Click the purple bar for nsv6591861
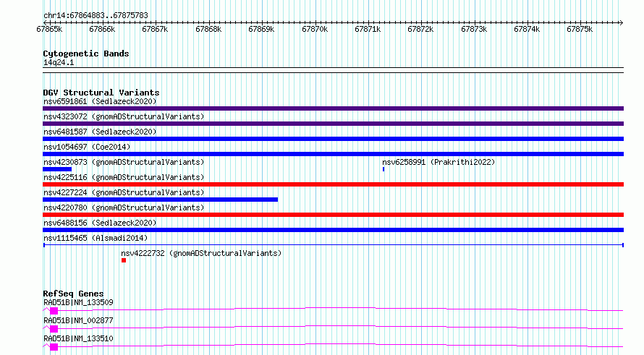644x355 pixels. point(333,108)
